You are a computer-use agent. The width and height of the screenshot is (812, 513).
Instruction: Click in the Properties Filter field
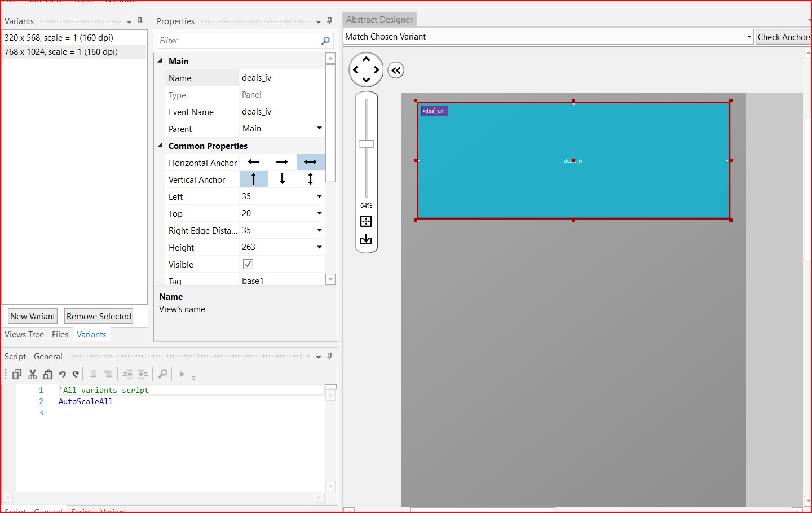[240, 41]
